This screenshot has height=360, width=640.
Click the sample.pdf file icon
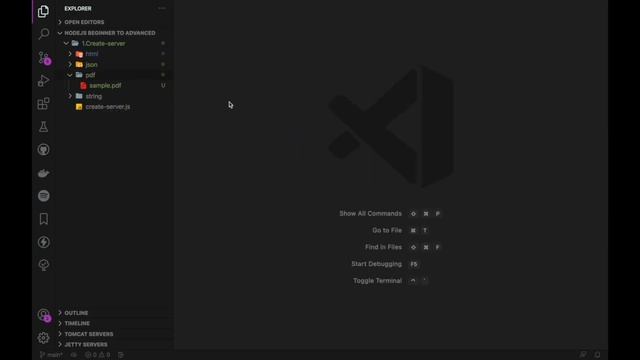click(83, 85)
